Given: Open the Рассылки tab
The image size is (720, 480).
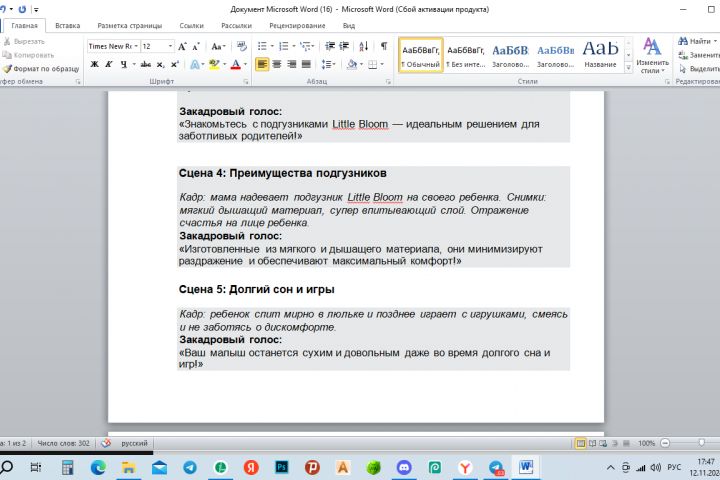Looking at the screenshot, I should [x=236, y=26].
